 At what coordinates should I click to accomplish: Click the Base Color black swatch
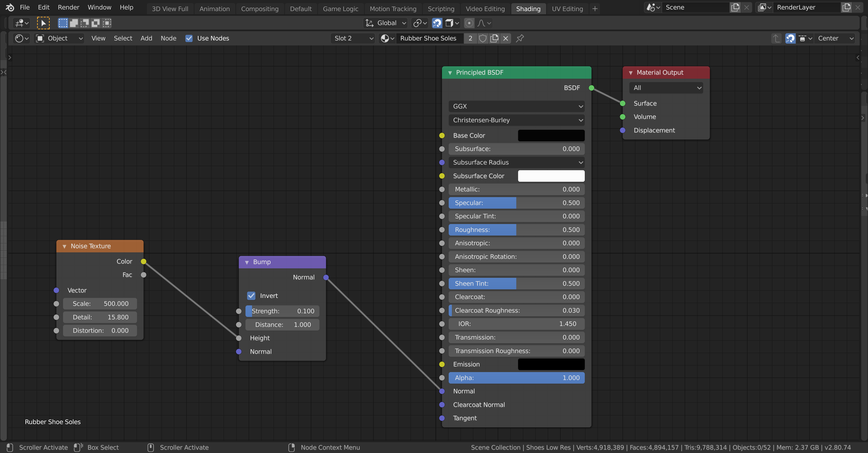(x=551, y=135)
